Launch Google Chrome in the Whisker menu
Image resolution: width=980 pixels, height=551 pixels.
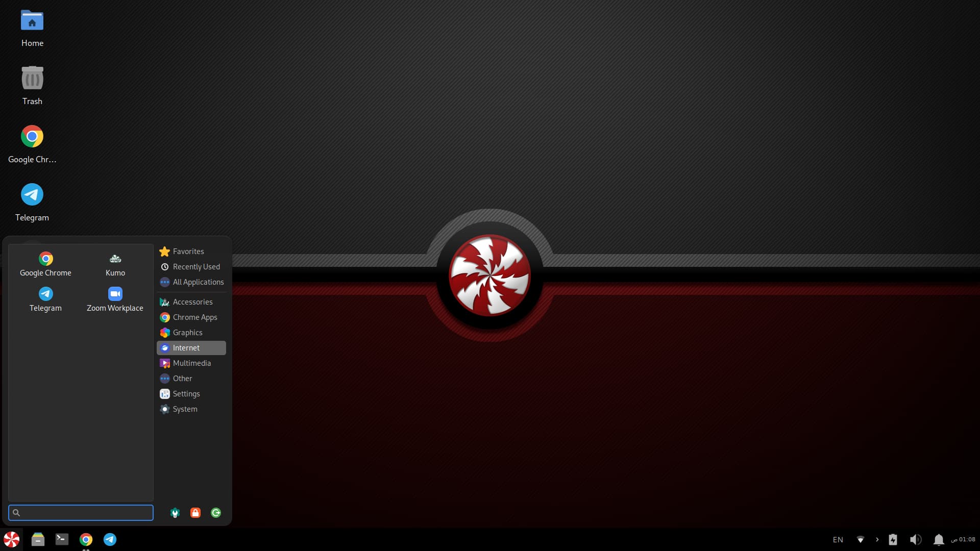click(45, 265)
